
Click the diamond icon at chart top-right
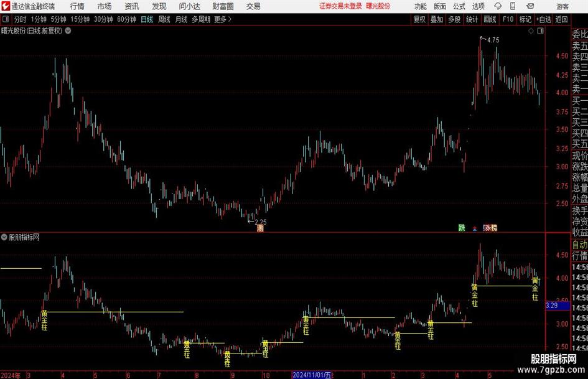531,31
